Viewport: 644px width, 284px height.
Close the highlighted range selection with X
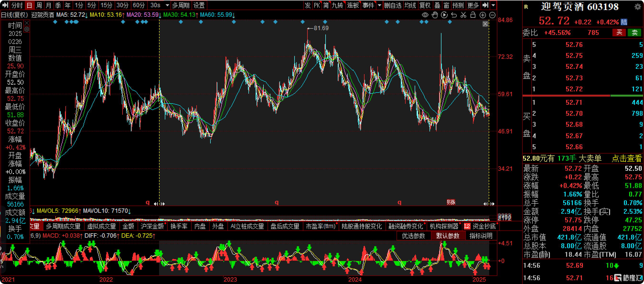tap(485, 24)
